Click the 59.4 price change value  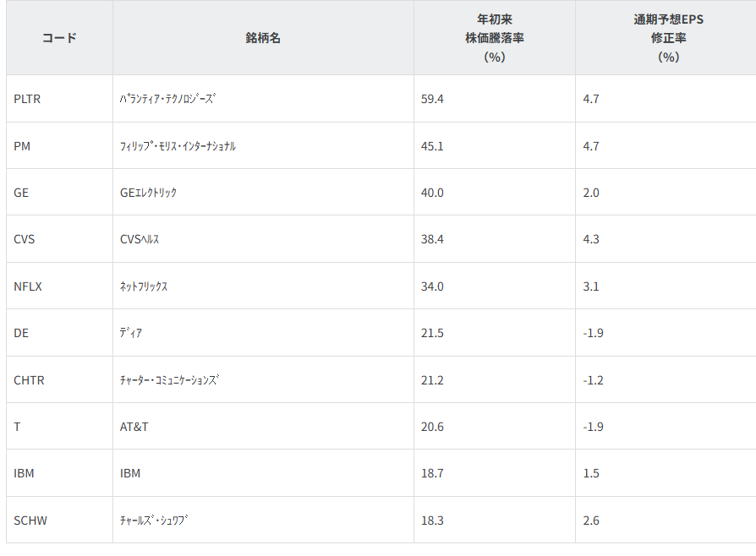432,99
